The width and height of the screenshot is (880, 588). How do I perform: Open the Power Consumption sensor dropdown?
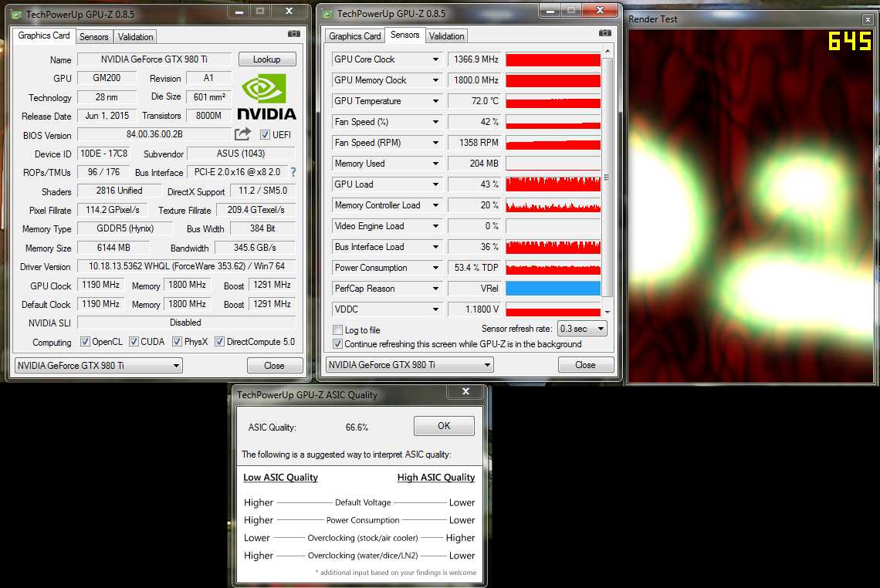click(435, 268)
